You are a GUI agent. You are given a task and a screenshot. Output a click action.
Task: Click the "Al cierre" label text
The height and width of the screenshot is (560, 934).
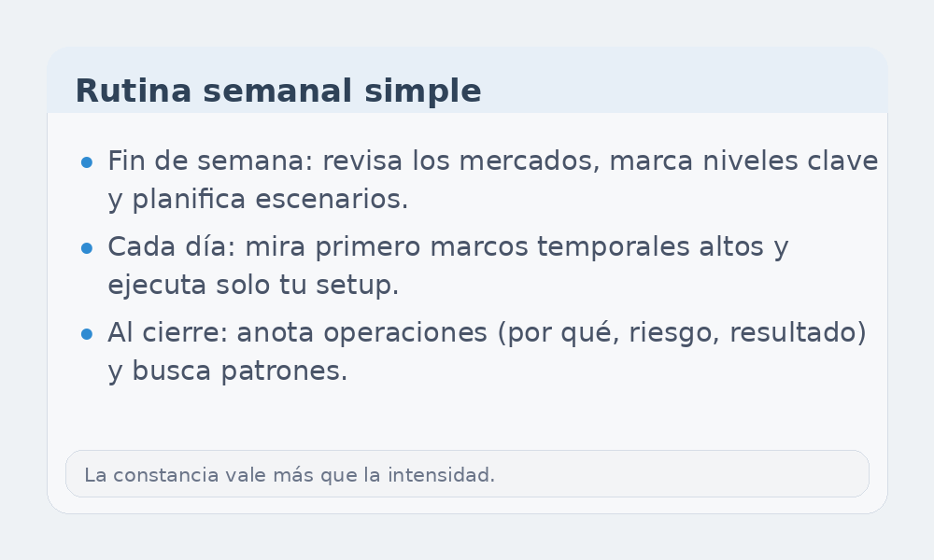[x=164, y=333]
